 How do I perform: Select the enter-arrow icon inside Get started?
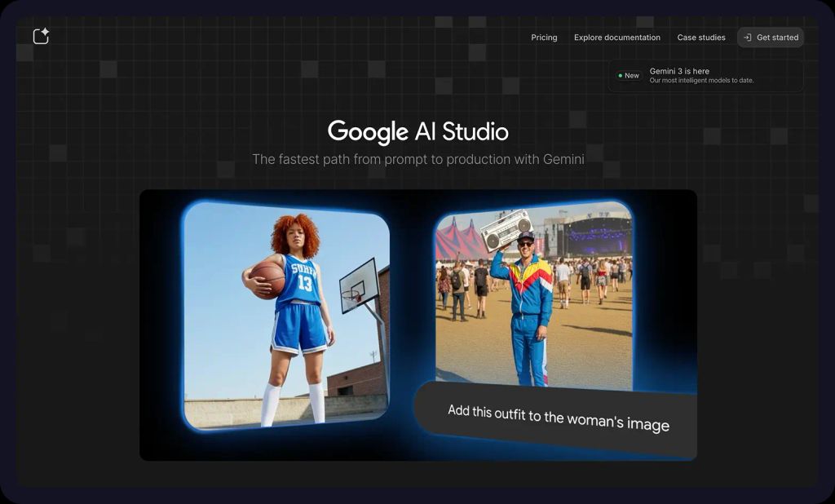tap(749, 37)
